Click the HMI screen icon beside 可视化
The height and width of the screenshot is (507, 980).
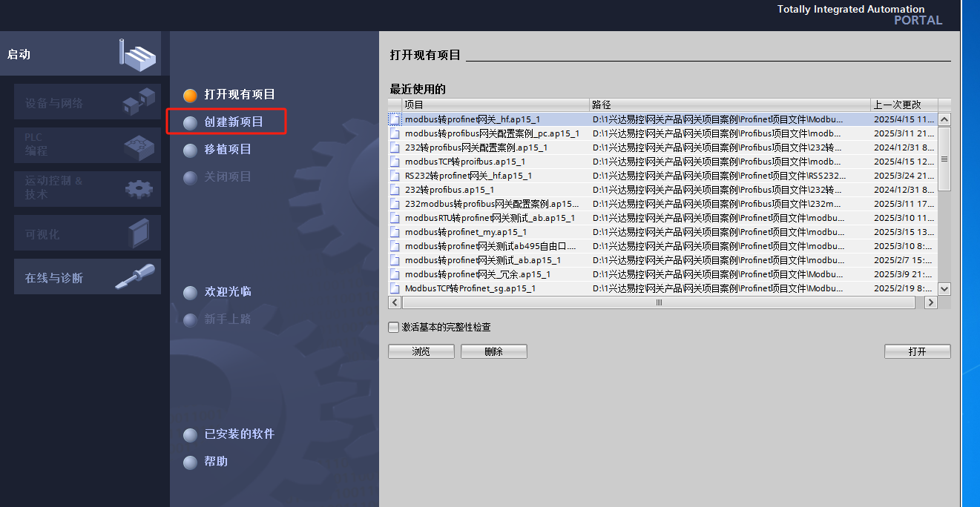(139, 233)
